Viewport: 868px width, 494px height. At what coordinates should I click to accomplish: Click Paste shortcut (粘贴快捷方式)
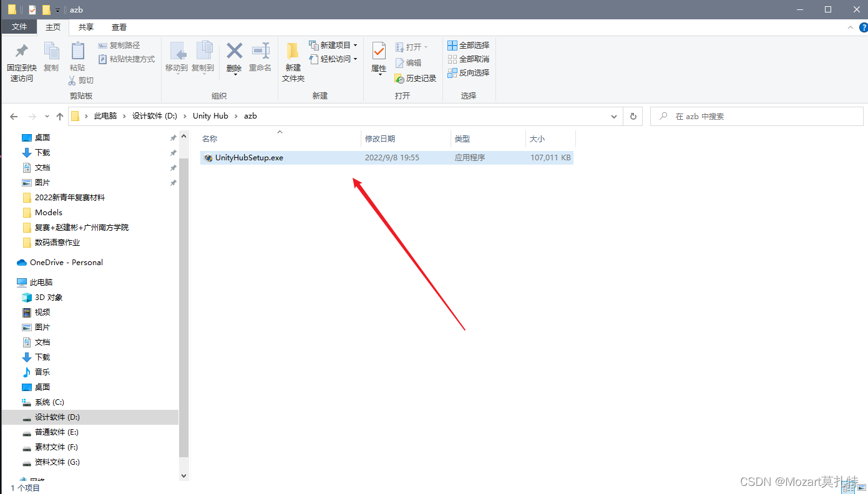point(127,59)
